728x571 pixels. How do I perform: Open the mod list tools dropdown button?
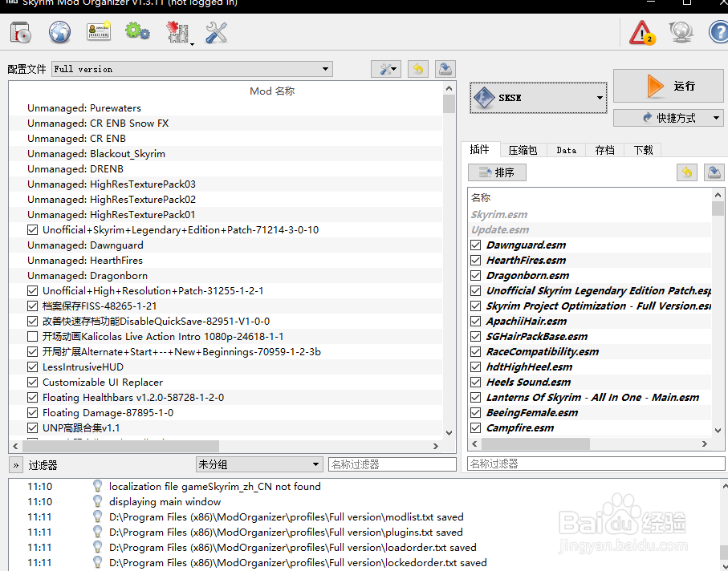pyautogui.click(x=386, y=69)
